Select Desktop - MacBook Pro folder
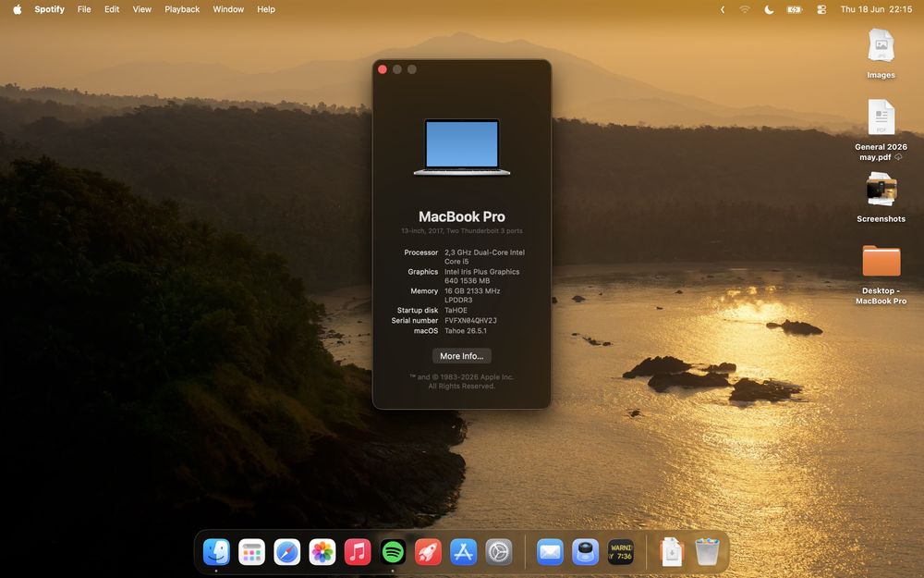 pyautogui.click(x=881, y=275)
